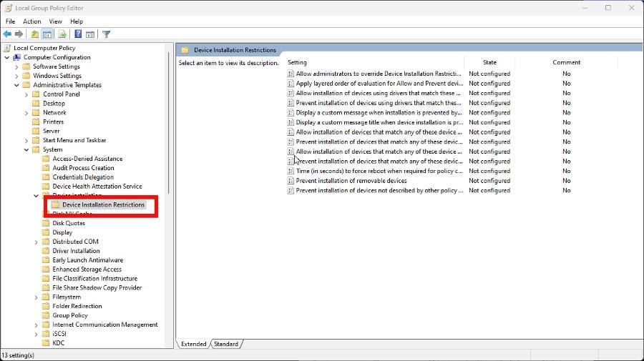Select 'Allow installation of devices using drivers' setting

point(378,93)
